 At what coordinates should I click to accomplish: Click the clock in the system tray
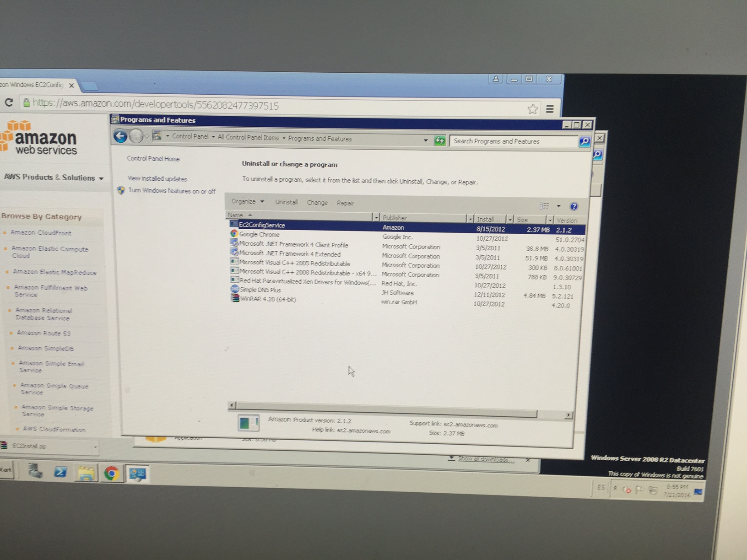click(676, 491)
